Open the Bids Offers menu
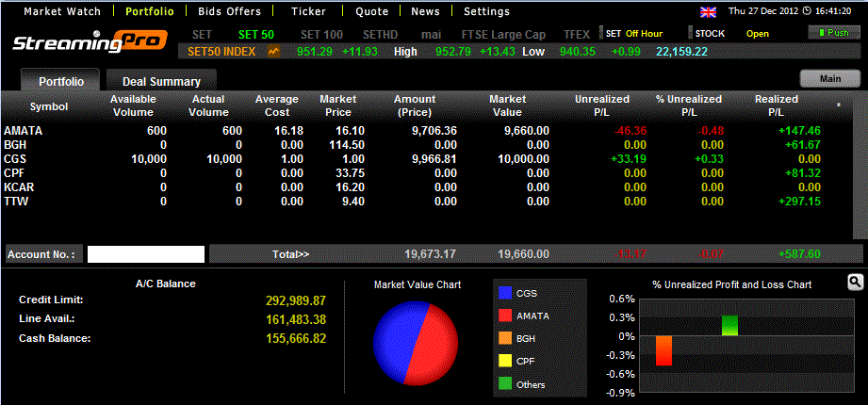The image size is (868, 405). point(230,12)
